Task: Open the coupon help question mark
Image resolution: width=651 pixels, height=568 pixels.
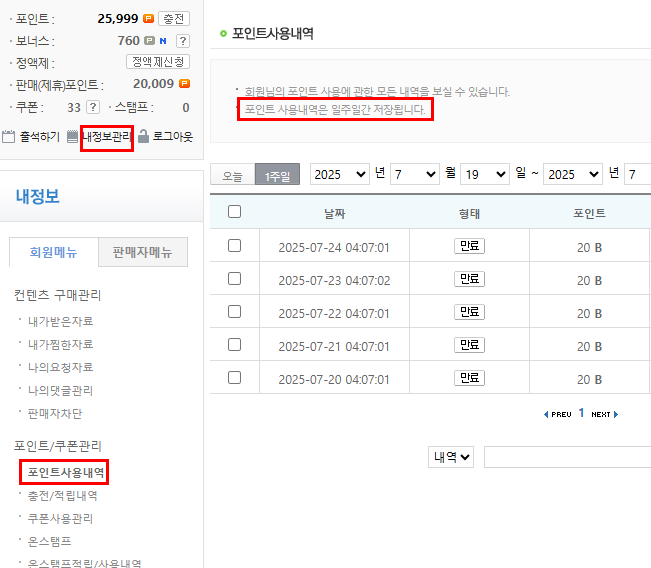Action: [93, 107]
